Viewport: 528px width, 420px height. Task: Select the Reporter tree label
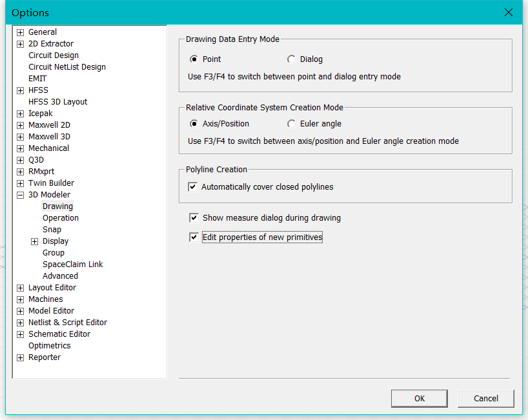point(45,357)
